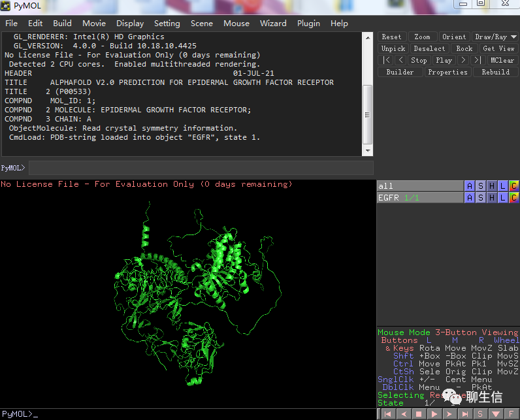The width and height of the screenshot is (520, 420).
Task: Jump to last frame in bottom playback bar
Action: (x=465, y=413)
